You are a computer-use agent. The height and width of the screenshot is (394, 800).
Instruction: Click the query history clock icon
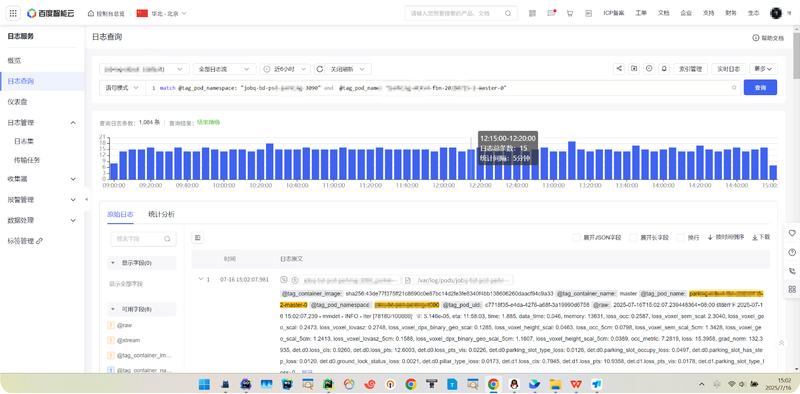(648, 68)
